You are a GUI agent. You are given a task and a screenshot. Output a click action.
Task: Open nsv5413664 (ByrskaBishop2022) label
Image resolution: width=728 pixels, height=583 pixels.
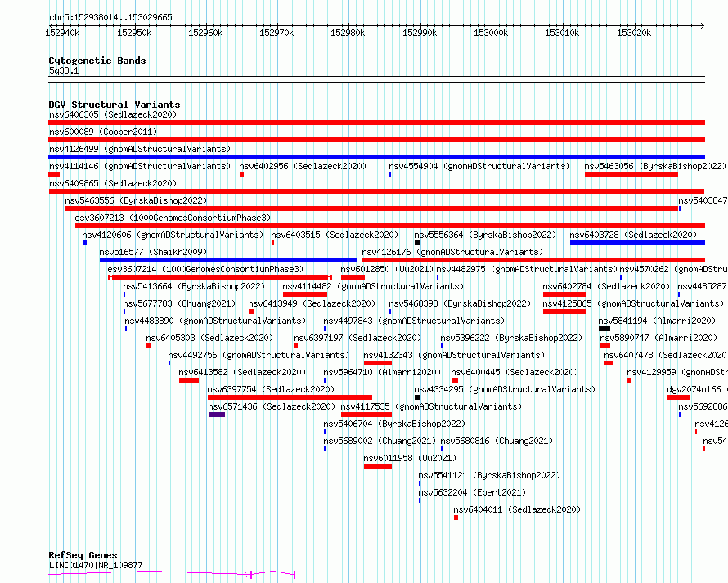click(x=194, y=286)
